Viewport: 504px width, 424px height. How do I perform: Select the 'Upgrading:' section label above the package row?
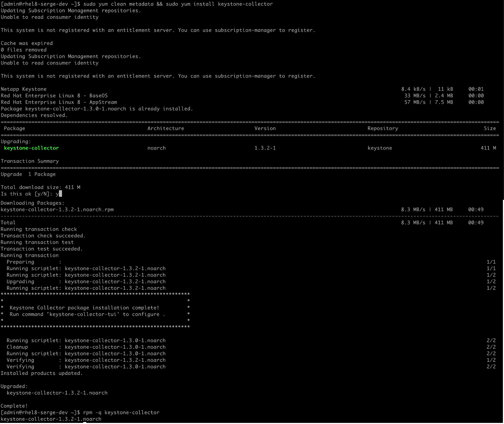click(16, 142)
